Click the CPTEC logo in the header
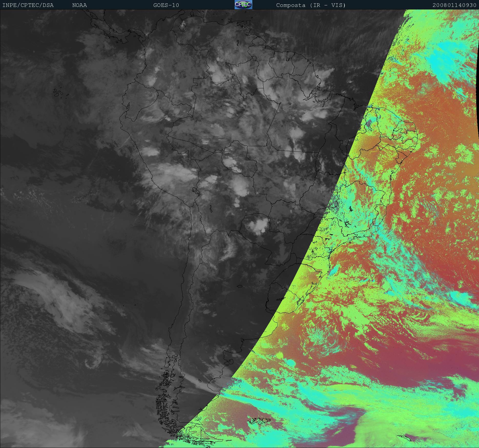 (243, 5)
